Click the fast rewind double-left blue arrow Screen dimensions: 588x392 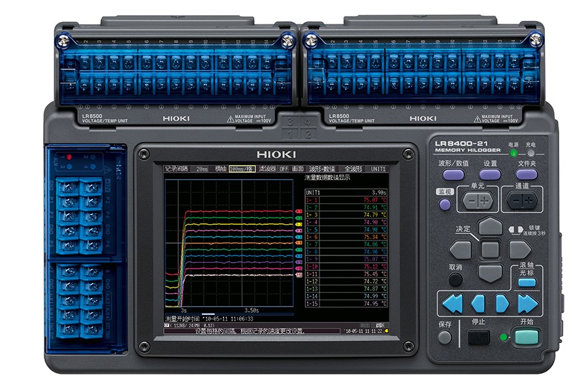[x=452, y=303]
